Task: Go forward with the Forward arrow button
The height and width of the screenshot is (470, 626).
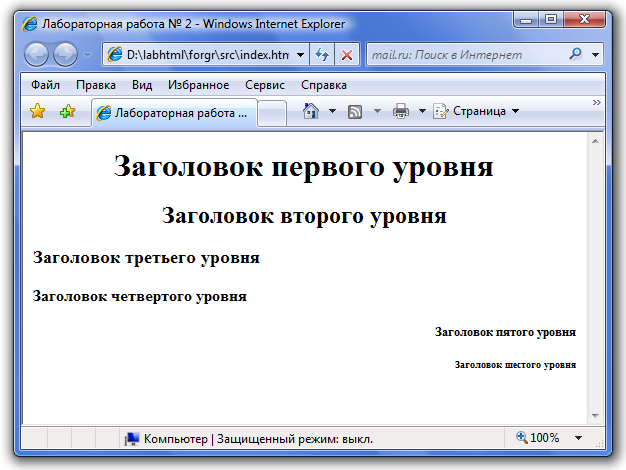Action: (65, 54)
